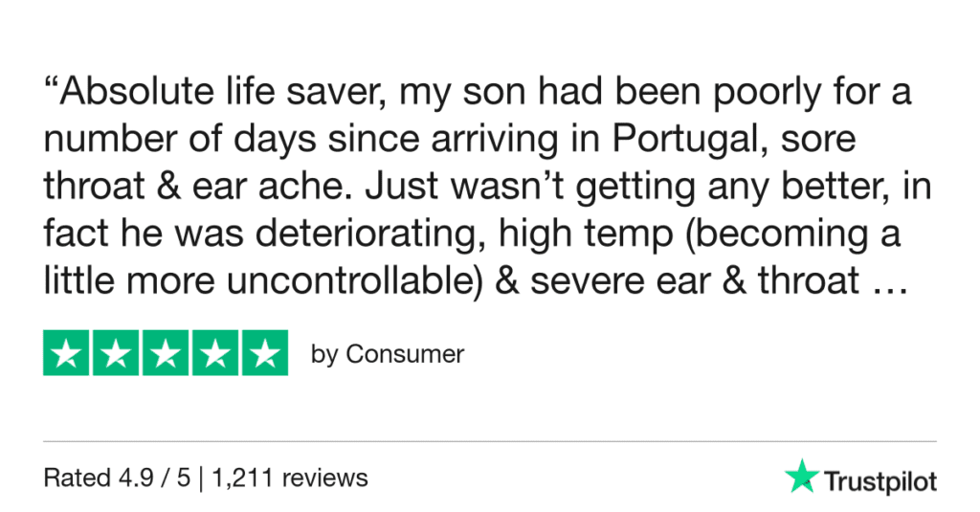Expand the review via trailing ellipsis
Screen dimensions: 980x512
point(890,286)
